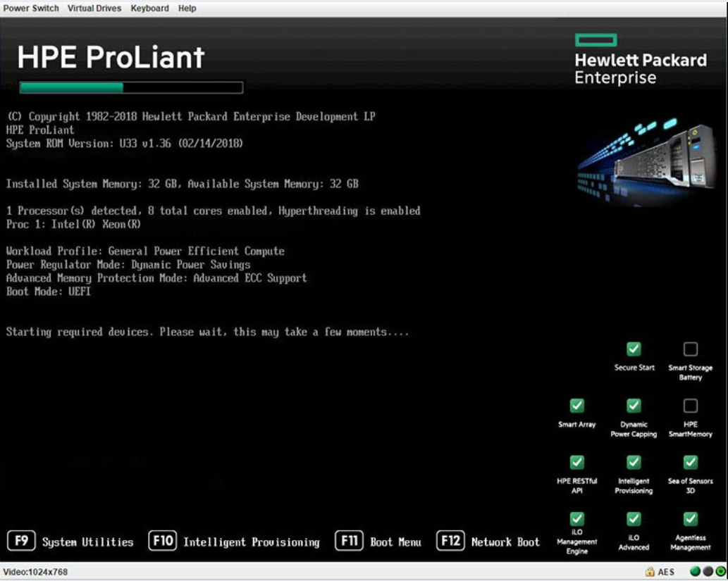Viewport: 728px width, 581px height.
Task: Click the HPE ProLiant title
Action: (111, 58)
